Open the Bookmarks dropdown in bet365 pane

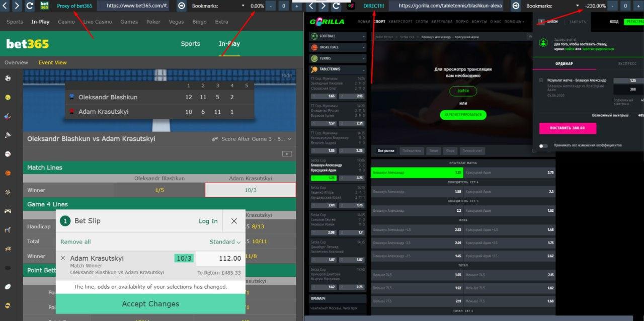[218, 6]
